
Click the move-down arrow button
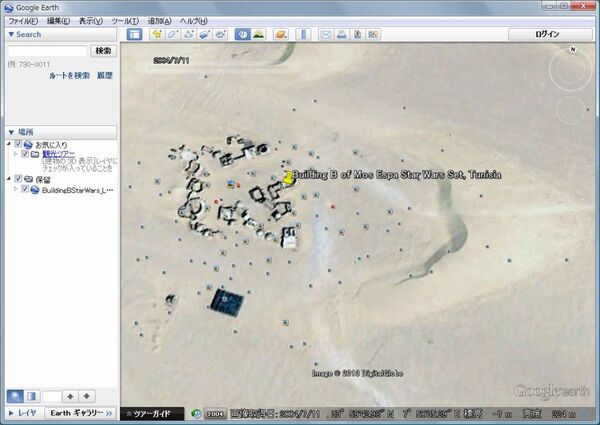point(87,396)
